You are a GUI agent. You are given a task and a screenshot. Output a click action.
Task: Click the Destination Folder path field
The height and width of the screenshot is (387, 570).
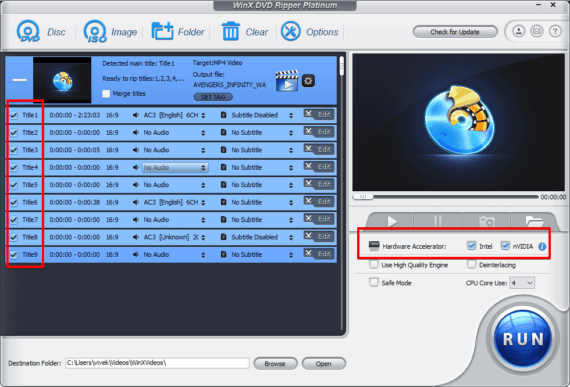click(157, 363)
